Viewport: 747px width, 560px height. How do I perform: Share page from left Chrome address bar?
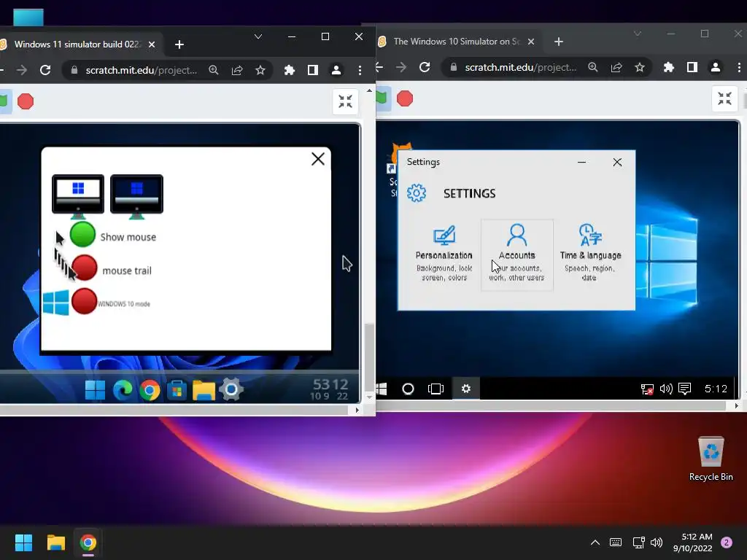coord(237,71)
